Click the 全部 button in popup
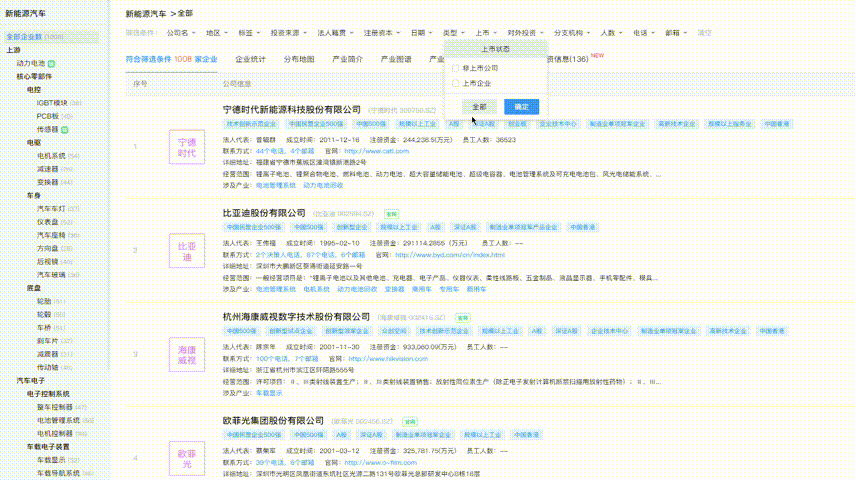Screen dimensions: 856x480 479,106
